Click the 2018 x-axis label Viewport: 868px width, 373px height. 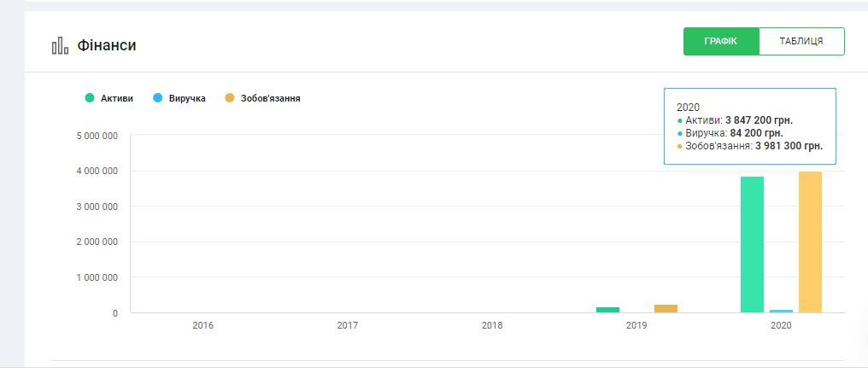(492, 325)
